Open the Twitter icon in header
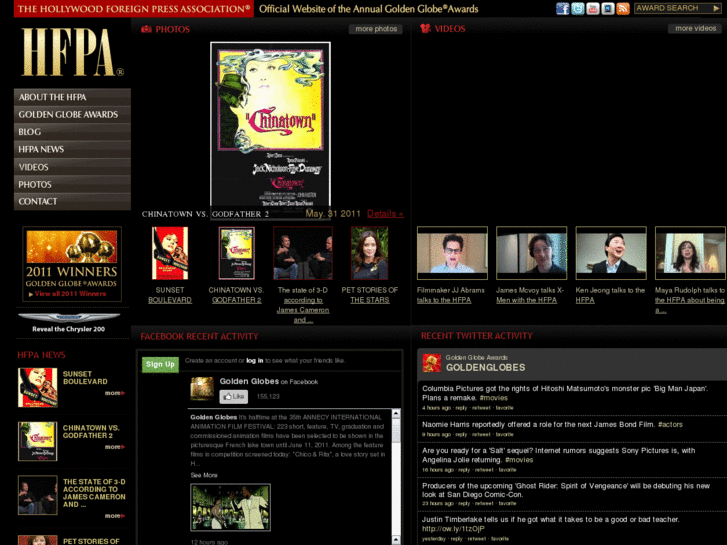Viewport: 727px width, 545px height. tap(578, 8)
